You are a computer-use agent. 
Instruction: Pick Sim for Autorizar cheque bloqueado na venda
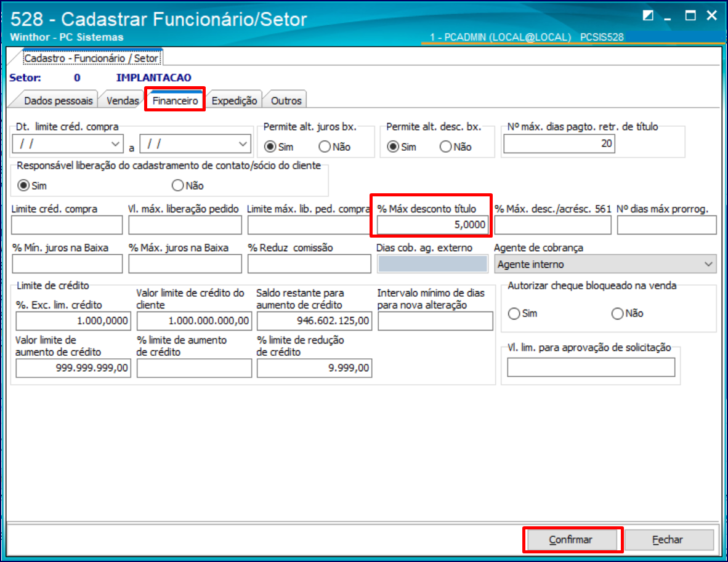pyautogui.click(x=523, y=313)
